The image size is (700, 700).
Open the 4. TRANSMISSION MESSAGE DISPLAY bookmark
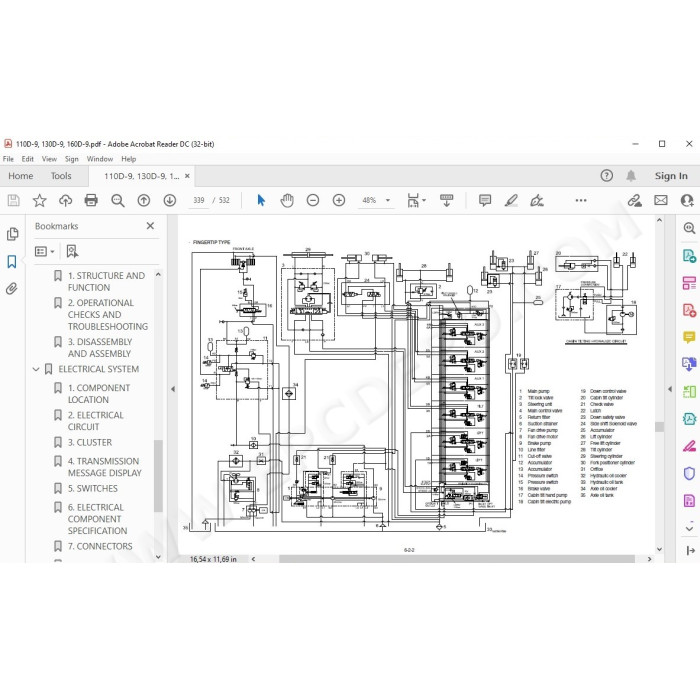point(104,467)
